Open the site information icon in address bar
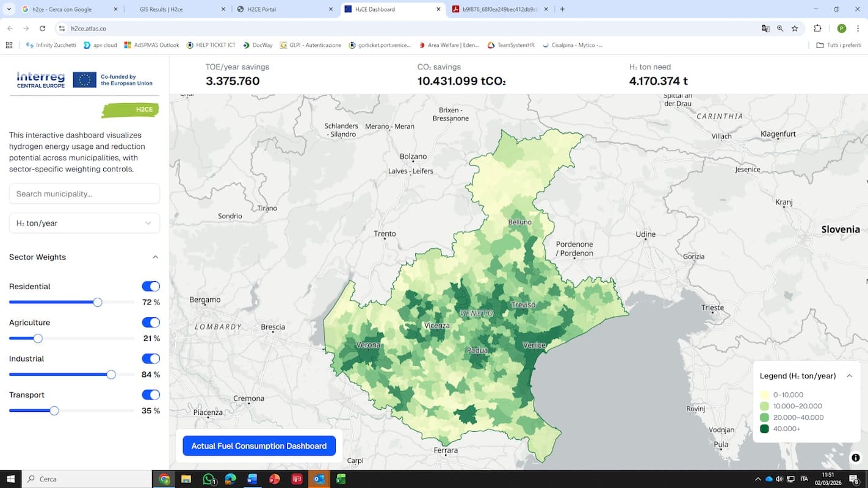Image resolution: width=868 pixels, height=488 pixels. click(x=62, y=28)
